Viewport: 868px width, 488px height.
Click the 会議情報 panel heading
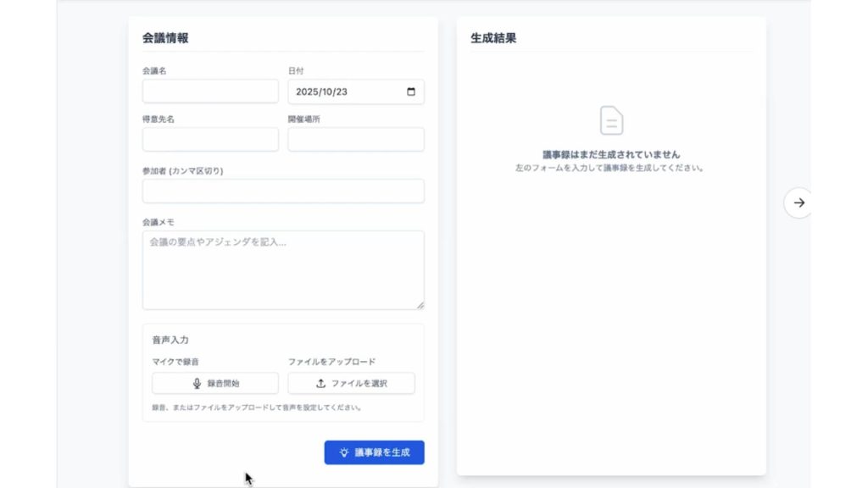tap(165, 37)
